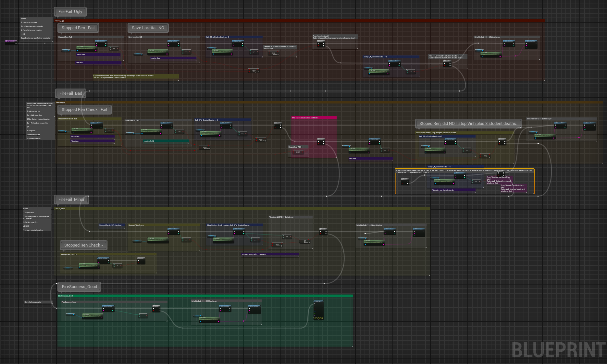Expand hidden pins on the DMGet Int Value node
Viewport: 607px width, 364px height.
tap(259, 309)
